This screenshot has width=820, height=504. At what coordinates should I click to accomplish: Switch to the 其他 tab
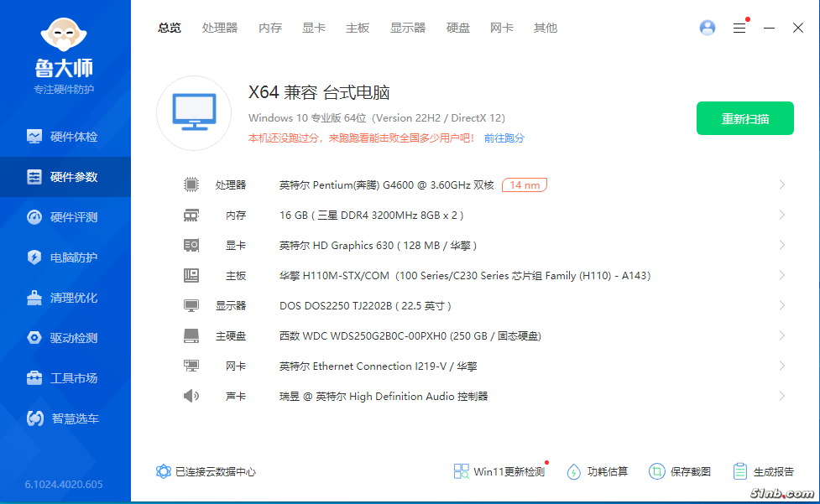pyautogui.click(x=546, y=28)
